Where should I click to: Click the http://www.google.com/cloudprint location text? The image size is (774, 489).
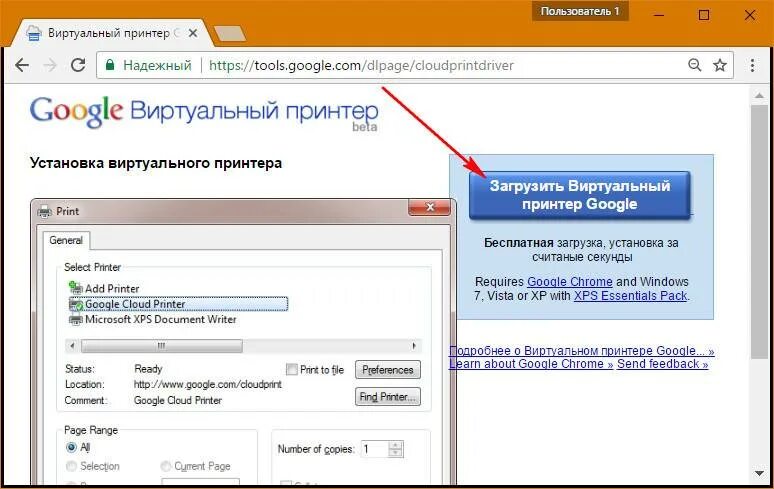click(207, 384)
